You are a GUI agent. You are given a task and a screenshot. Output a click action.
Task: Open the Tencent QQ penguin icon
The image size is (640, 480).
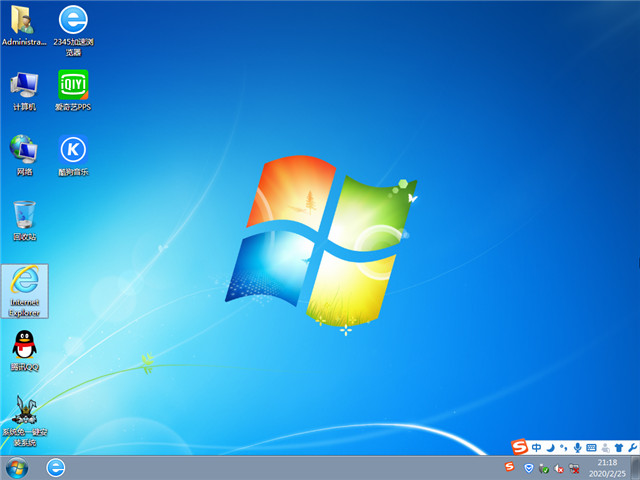24,351
